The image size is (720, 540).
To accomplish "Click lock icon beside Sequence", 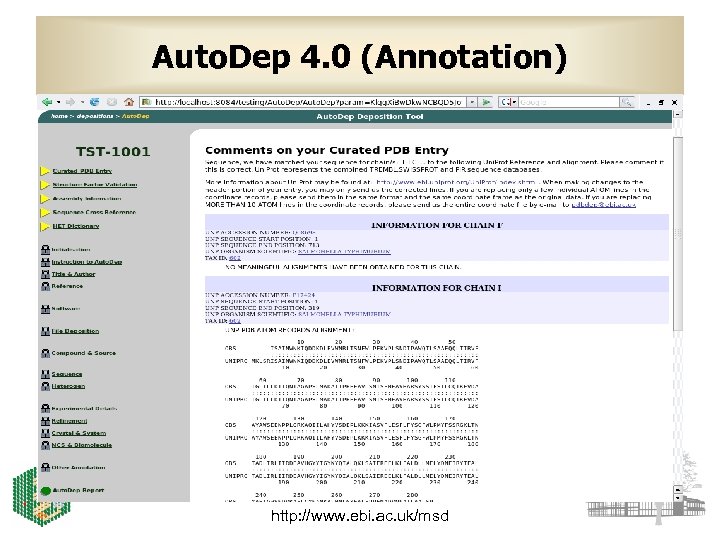I will tap(45, 374).
